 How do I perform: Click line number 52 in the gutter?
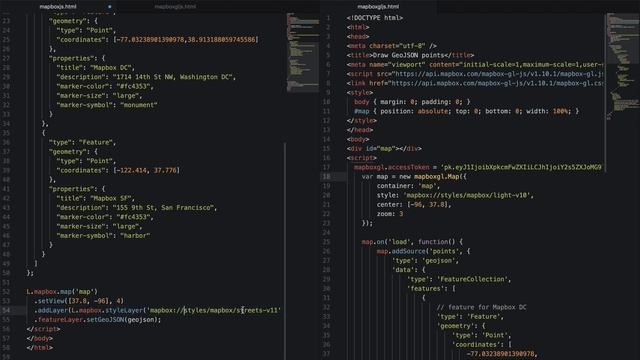click(x=6, y=292)
